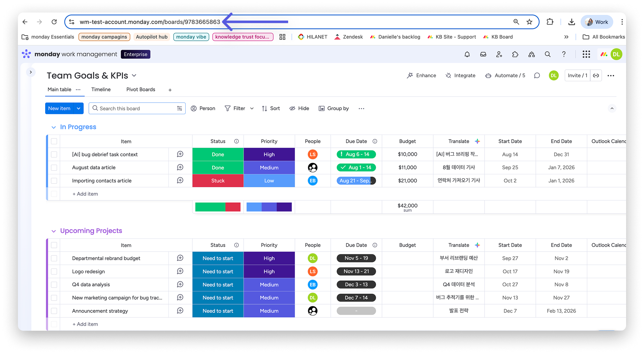Screen dimensions: 644x354
Task: Open the Zendesk bookmark
Action: click(x=348, y=37)
